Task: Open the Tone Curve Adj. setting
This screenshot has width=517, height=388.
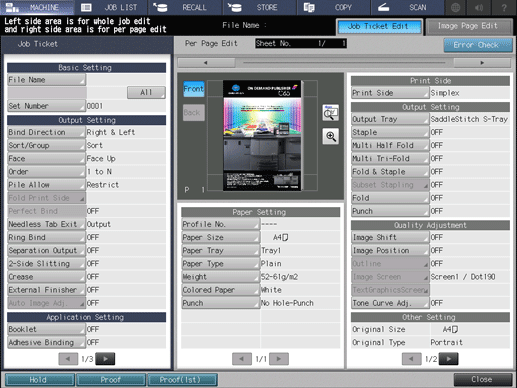Action: pos(390,303)
